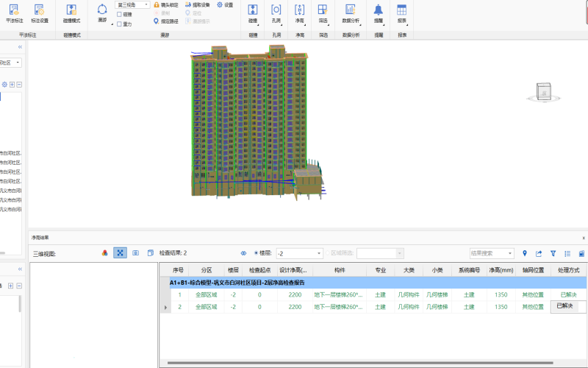Open 标注设置 annotation settings
588x368 pixels.
tap(40, 14)
